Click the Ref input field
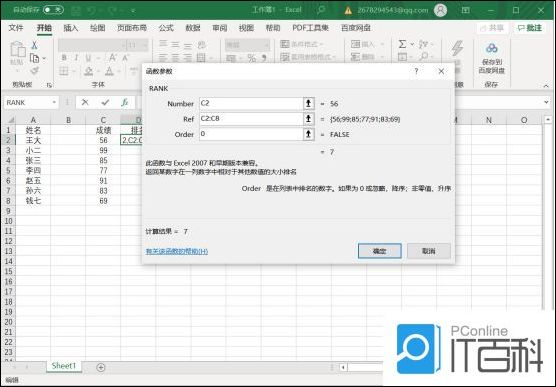 pyautogui.click(x=251, y=119)
